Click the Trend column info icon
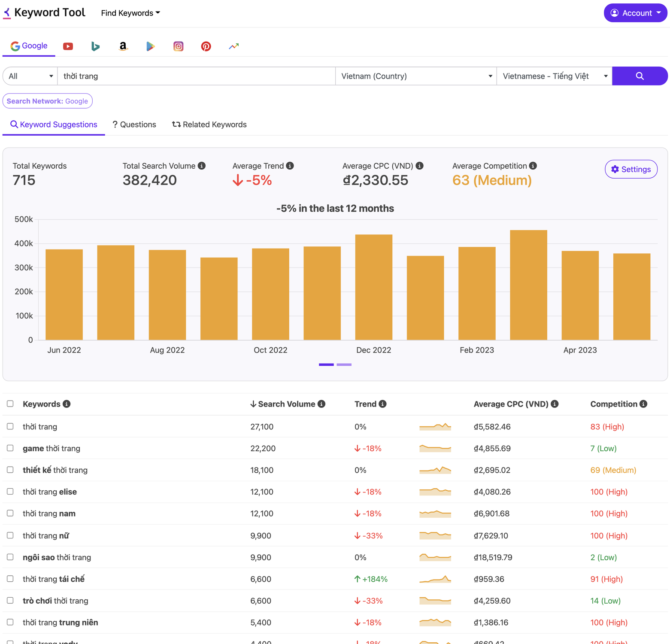 pos(383,404)
